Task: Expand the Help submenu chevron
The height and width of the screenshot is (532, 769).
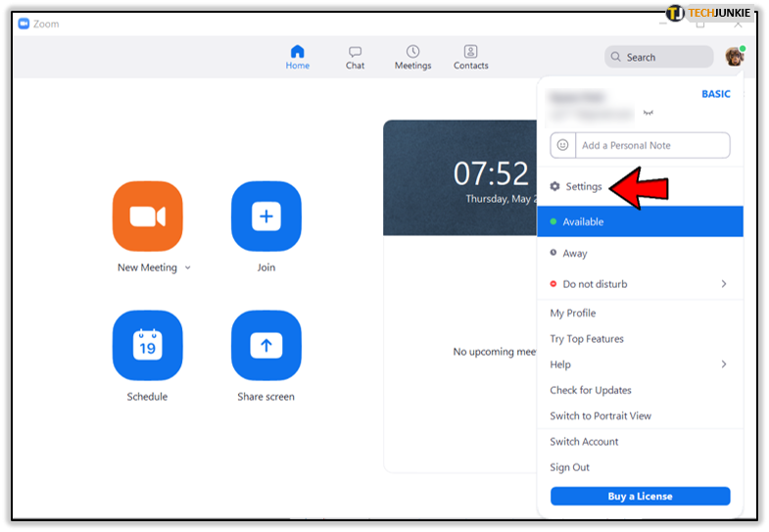Action: pos(724,364)
